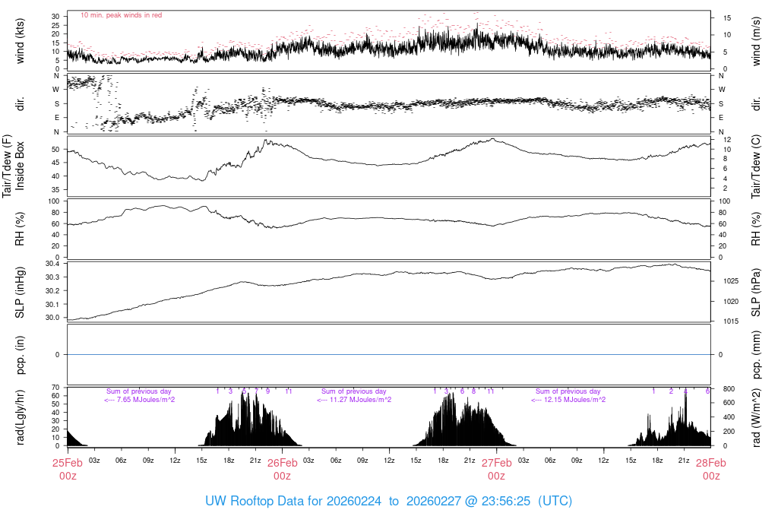Click the '11.27 MJoules/m^2' radiation sum
This screenshot has width=778, height=532.
pos(360,400)
